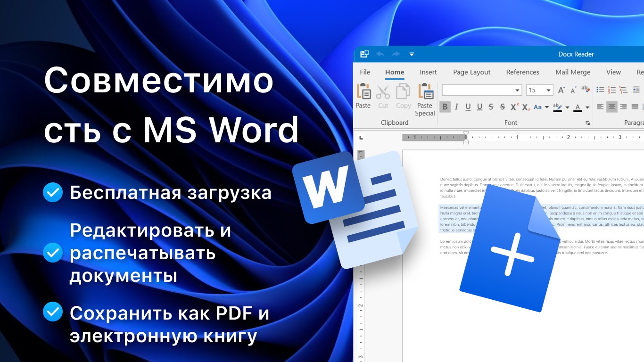Click the Paste icon in Clipboard group
The width and height of the screenshot is (644, 362).
click(363, 91)
